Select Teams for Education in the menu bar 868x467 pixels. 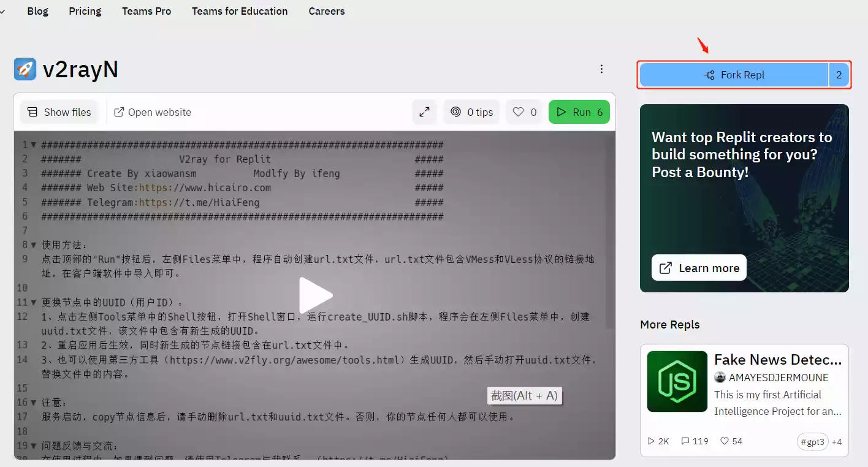pos(240,11)
